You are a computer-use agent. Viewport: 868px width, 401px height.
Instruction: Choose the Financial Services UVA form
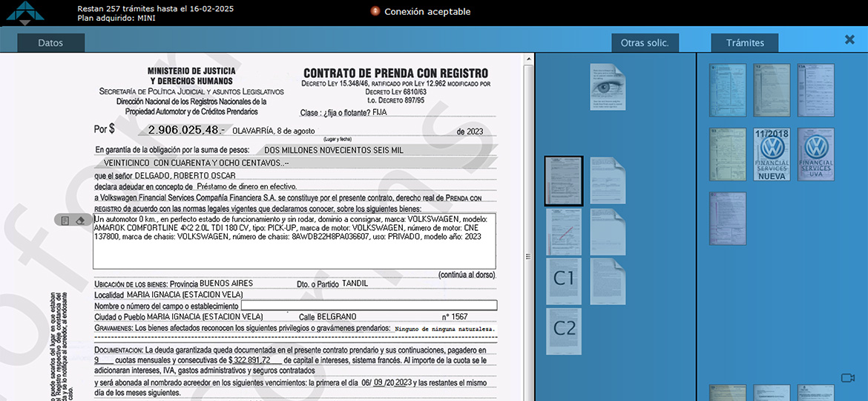(x=815, y=154)
